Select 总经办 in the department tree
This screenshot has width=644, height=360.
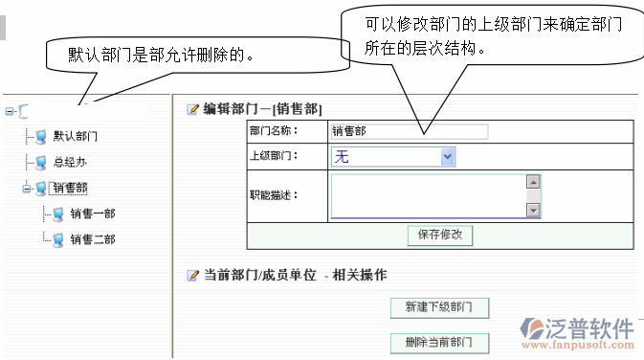(x=70, y=163)
